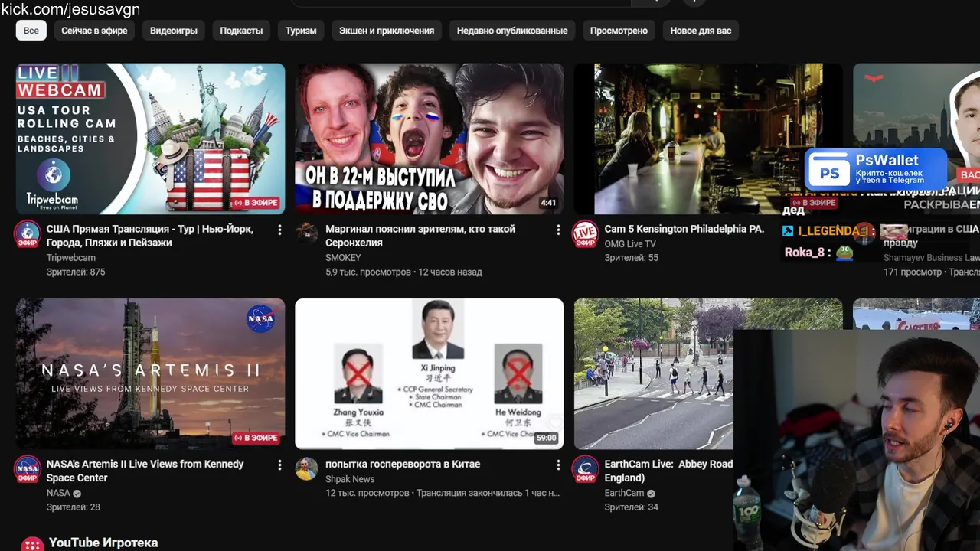This screenshot has height=551, width=980.
Task: Select the "Недавно опубликованные" filter chip
Action: [512, 31]
